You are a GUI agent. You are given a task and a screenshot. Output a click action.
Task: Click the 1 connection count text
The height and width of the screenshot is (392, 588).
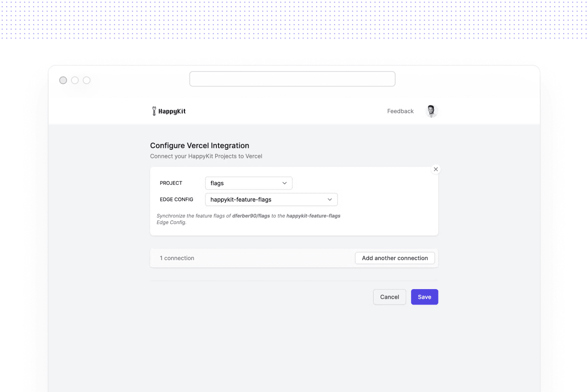click(177, 258)
